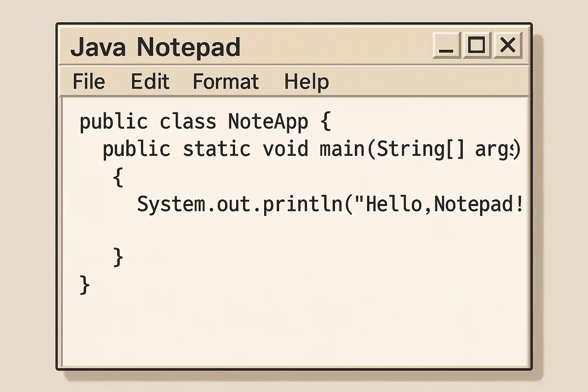Open the Edit menu
Screen dimensions: 588x392
coord(150,82)
